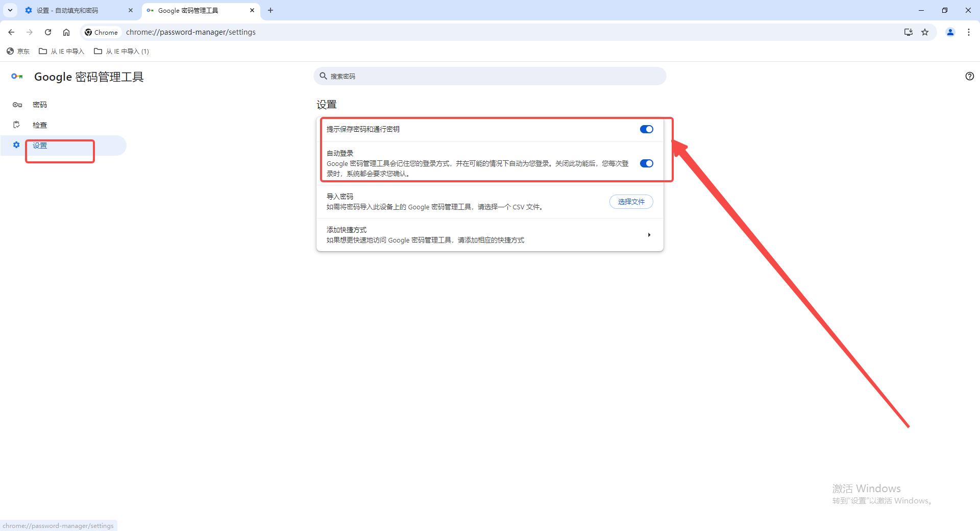Restore down the Chrome window
The height and width of the screenshot is (531, 980).
point(945,10)
